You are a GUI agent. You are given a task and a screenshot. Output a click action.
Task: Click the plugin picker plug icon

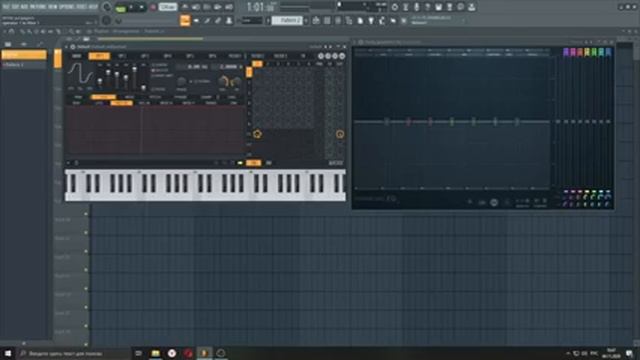click(371, 20)
